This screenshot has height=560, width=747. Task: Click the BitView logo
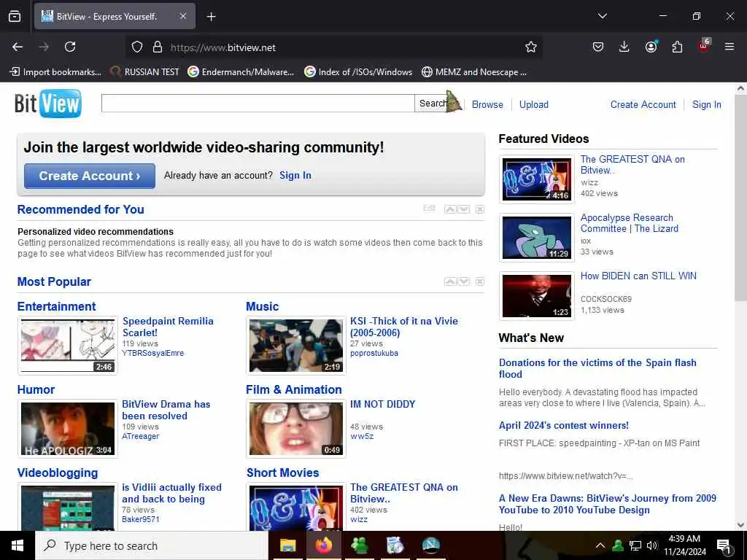(48, 104)
